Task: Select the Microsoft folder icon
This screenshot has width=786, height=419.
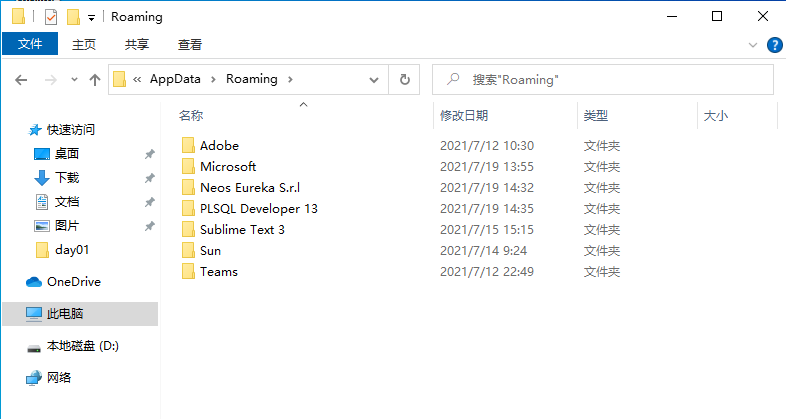Action: pos(188,167)
